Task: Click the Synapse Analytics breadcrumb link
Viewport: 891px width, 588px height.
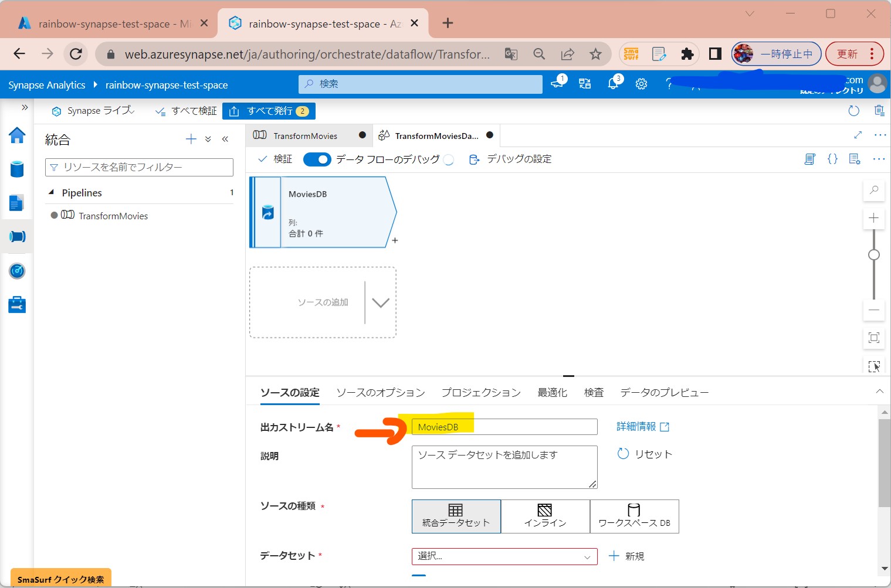Action: tap(47, 85)
